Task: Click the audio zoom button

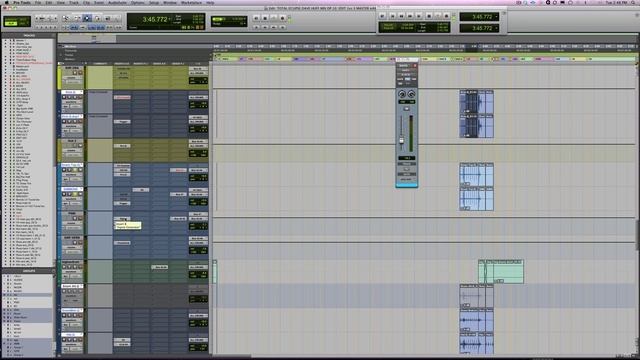Action: [42, 18]
